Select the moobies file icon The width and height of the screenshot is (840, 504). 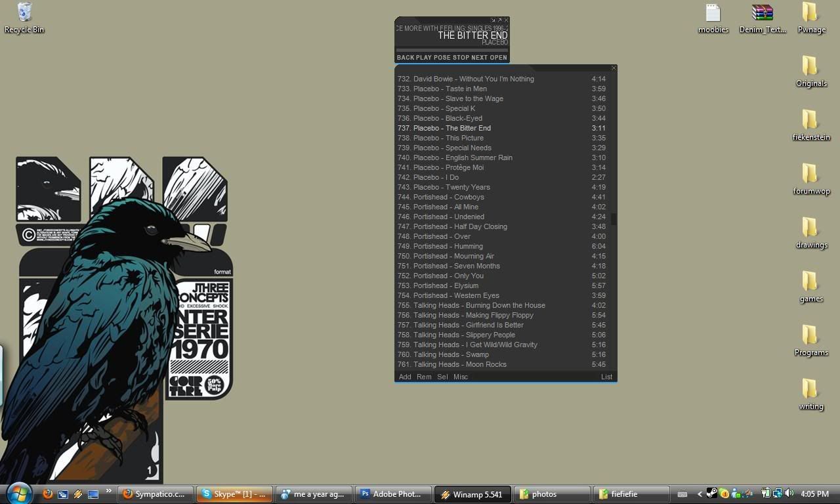click(x=713, y=18)
